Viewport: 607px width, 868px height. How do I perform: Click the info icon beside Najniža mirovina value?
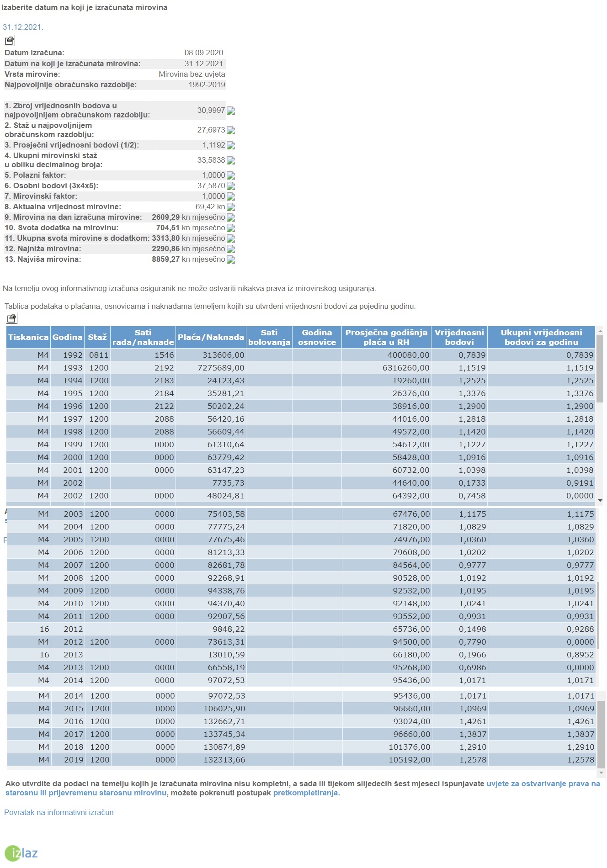click(x=231, y=249)
